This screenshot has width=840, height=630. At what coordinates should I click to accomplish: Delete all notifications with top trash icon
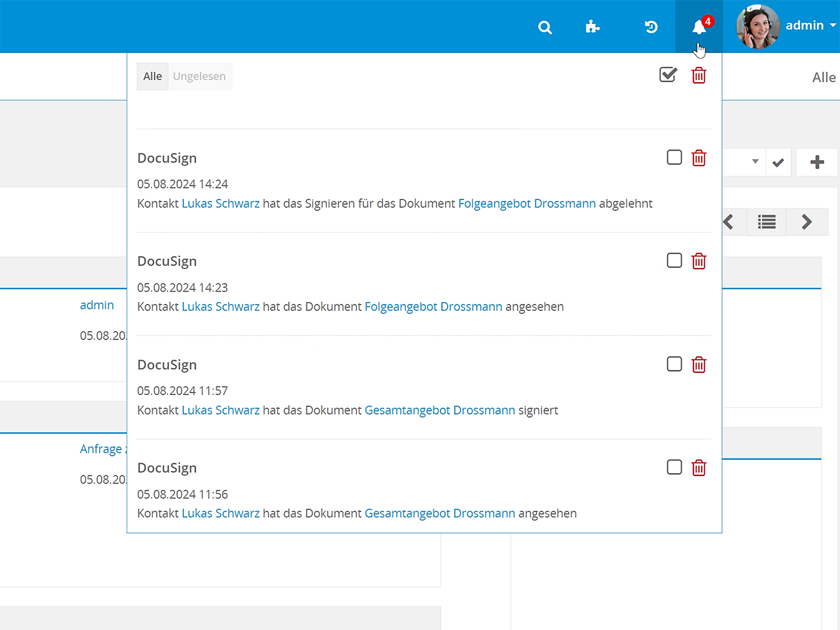pyautogui.click(x=699, y=75)
